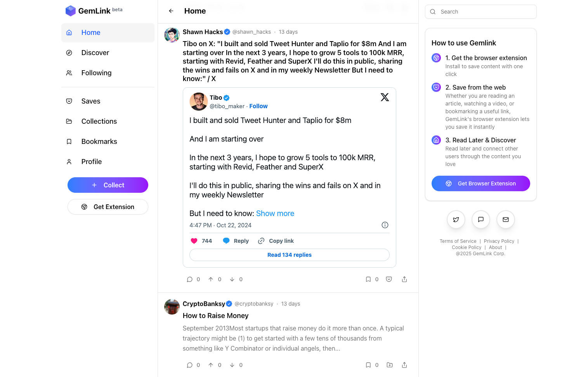The height and width of the screenshot is (377, 588).
Task: Expand tweet info via the circled-i icon
Action: (x=385, y=225)
